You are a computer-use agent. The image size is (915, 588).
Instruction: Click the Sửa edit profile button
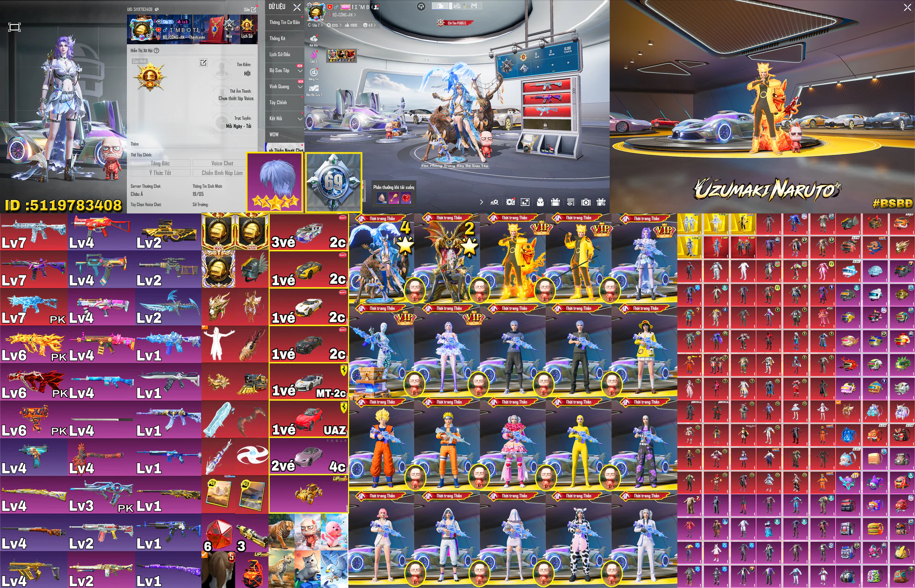coord(250,9)
